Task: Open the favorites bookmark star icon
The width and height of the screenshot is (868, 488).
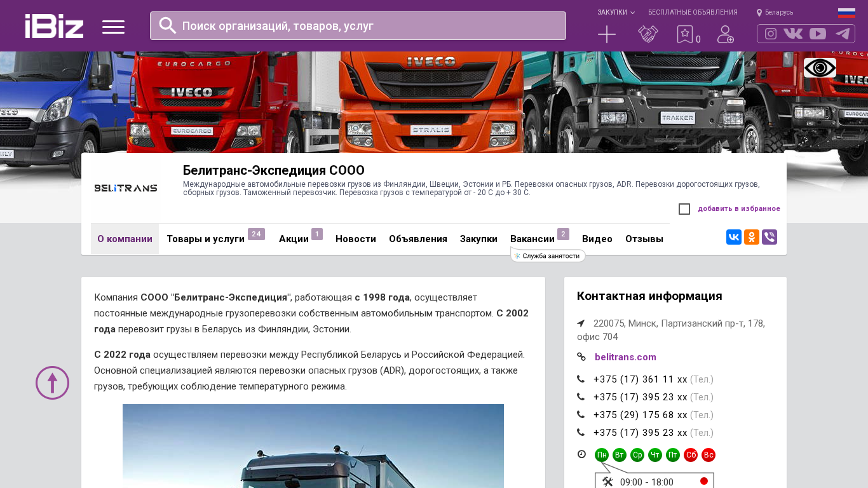Action: point(684,34)
